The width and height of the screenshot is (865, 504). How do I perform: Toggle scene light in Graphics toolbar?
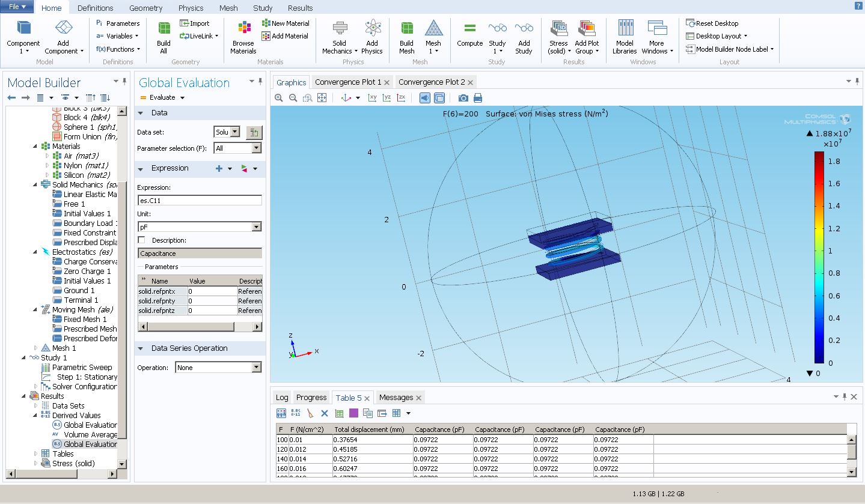pos(425,98)
